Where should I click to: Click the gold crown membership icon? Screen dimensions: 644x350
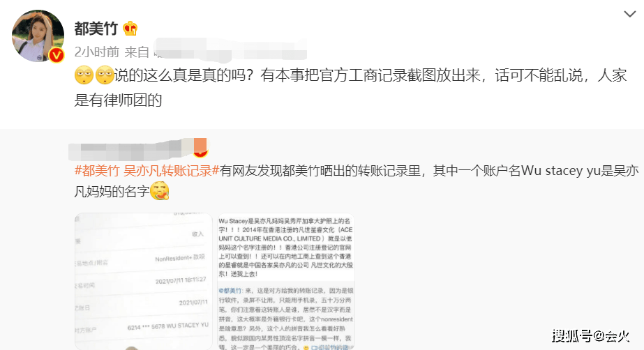(130, 29)
